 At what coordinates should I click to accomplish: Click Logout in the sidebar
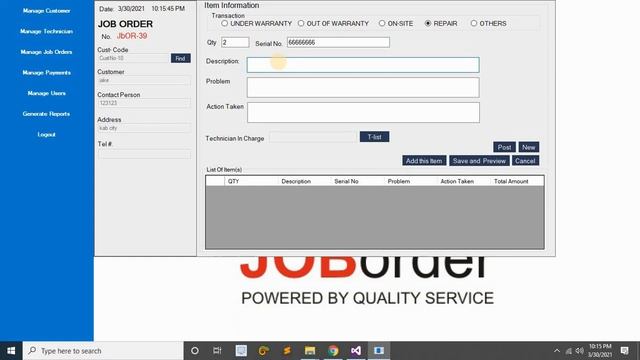(x=46, y=135)
